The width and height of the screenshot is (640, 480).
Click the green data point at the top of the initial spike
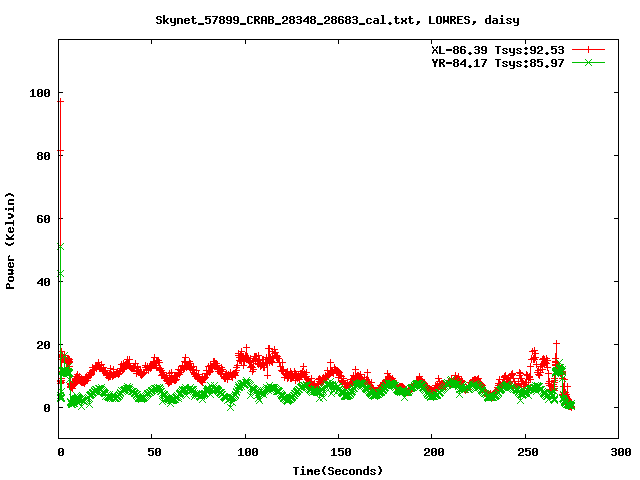pos(60,247)
